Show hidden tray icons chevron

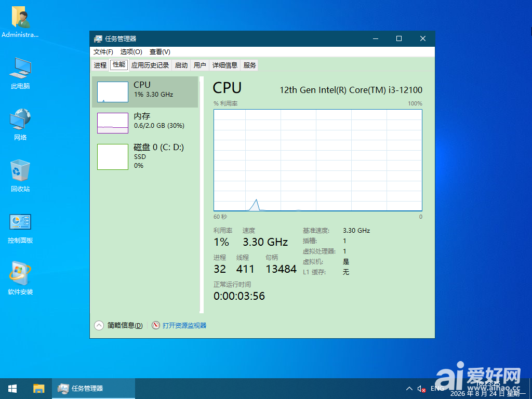(409, 389)
